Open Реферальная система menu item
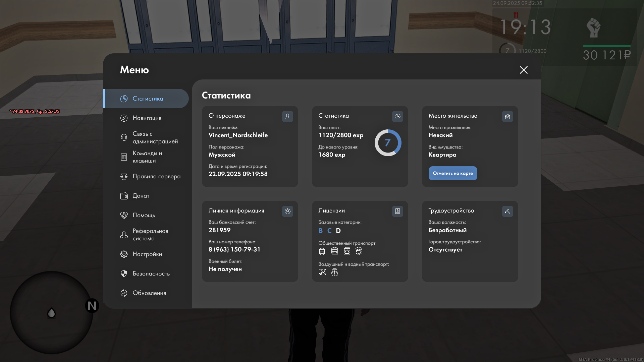 click(x=150, y=235)
